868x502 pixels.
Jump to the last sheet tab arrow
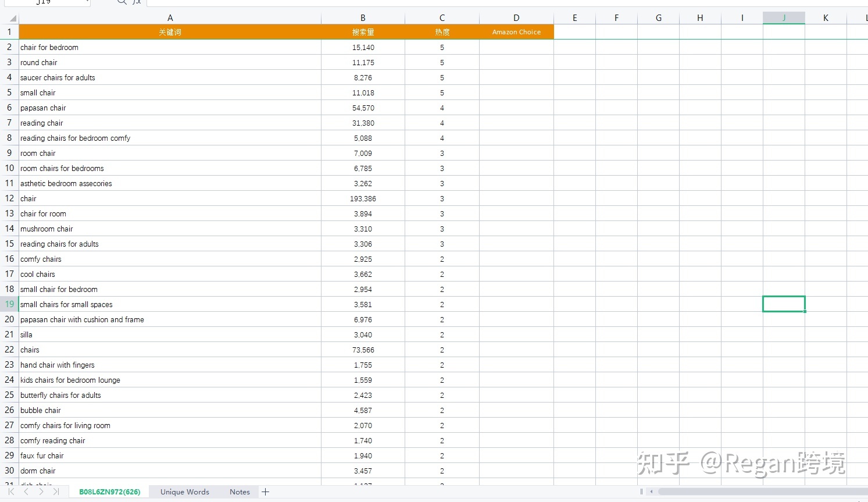56,492
